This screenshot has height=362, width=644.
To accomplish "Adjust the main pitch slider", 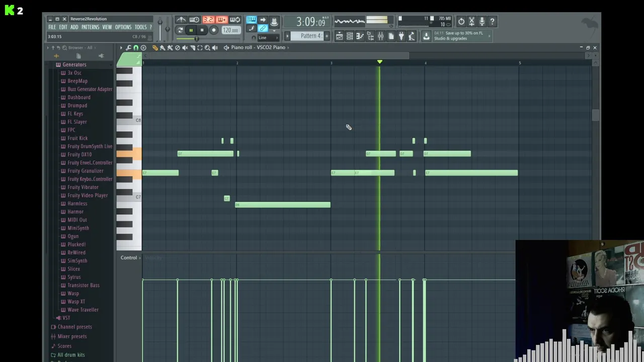I will pos(168,28).
